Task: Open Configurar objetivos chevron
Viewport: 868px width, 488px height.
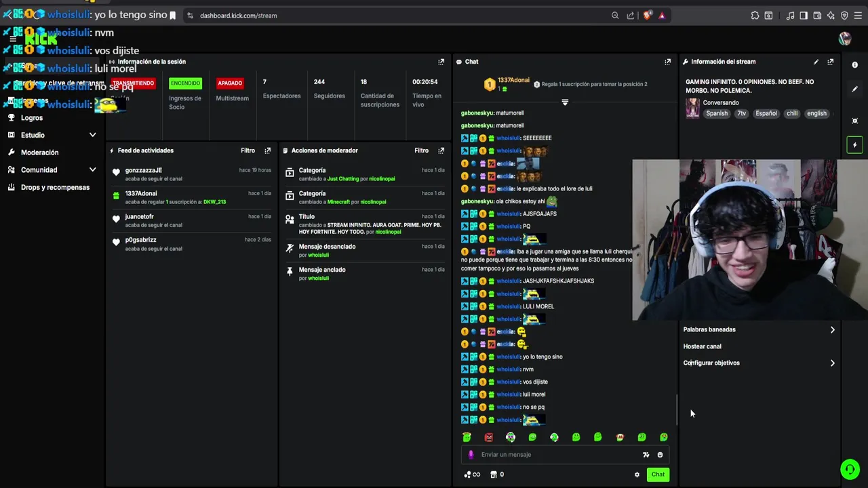Action: [833, 363]
